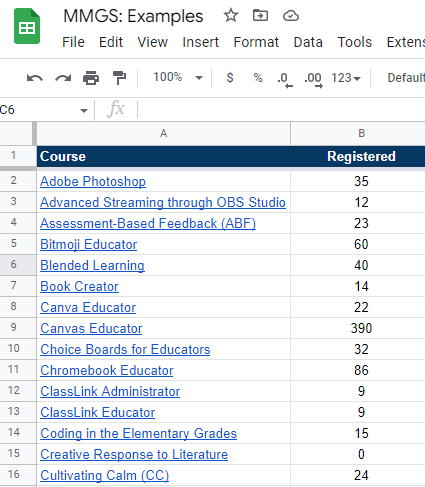This screenshot has width=425, height=487.
Task: Select the Registered cell showing 12
Action: 358,202
